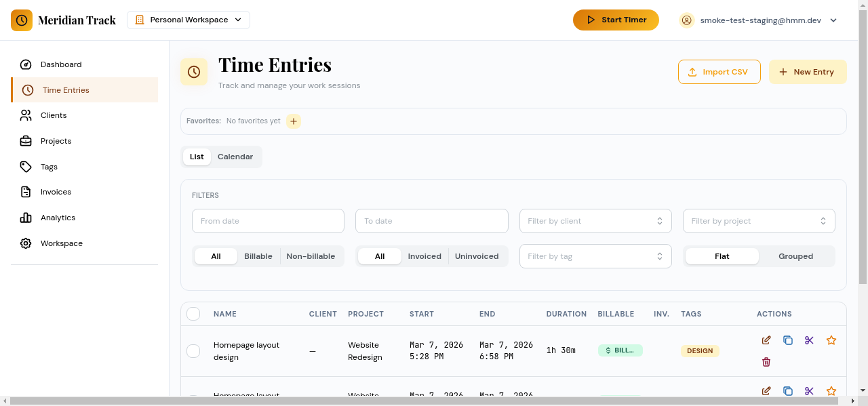Screen dimensions: 868x406
Task: Select the Tags section in the sidebar
Action: pyautogui.click(x=48, y=166)
